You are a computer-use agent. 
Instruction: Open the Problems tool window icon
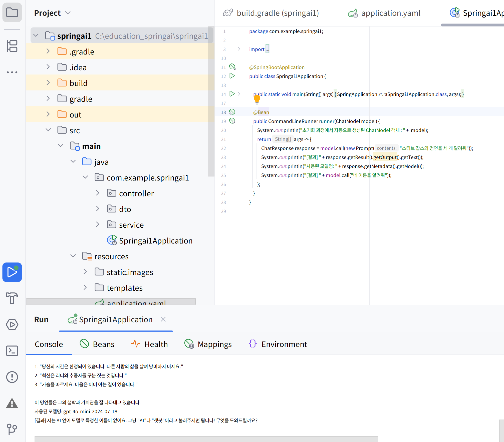coord(12,377)
